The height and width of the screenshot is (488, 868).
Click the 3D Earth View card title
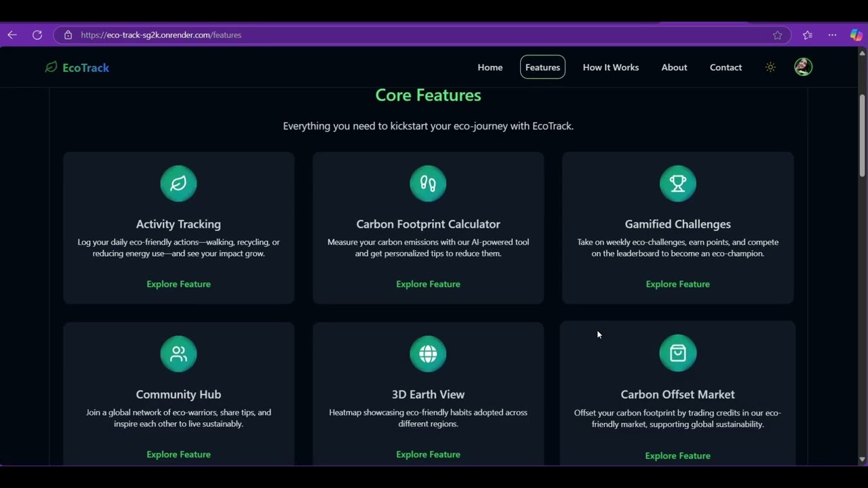point(428,394)
